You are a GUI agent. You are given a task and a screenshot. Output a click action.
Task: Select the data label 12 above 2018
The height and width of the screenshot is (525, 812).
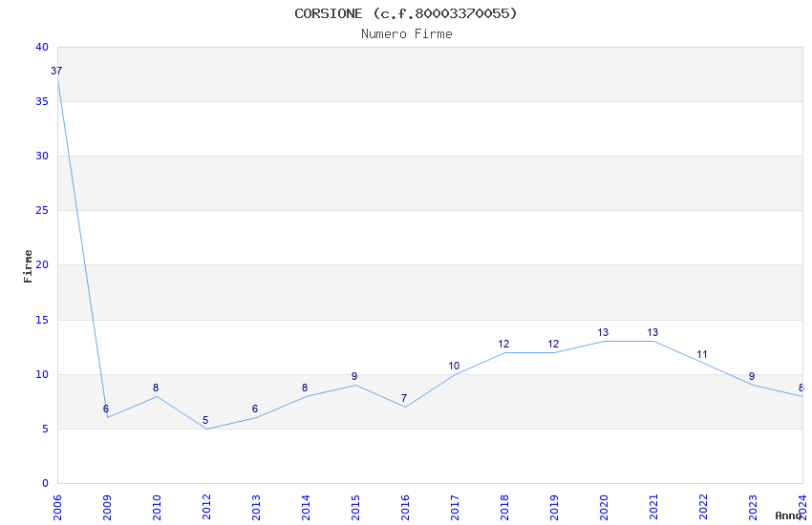pyautogui.click(x=503, y=344)
